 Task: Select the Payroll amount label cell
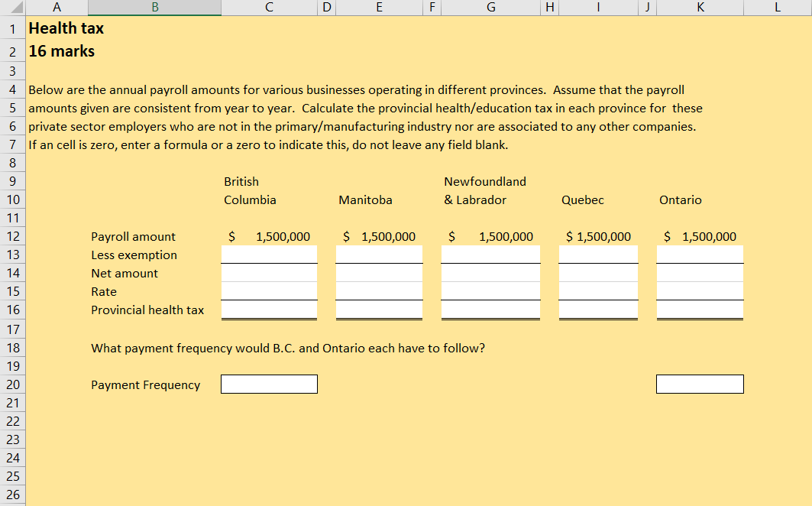tap(133, 236)
